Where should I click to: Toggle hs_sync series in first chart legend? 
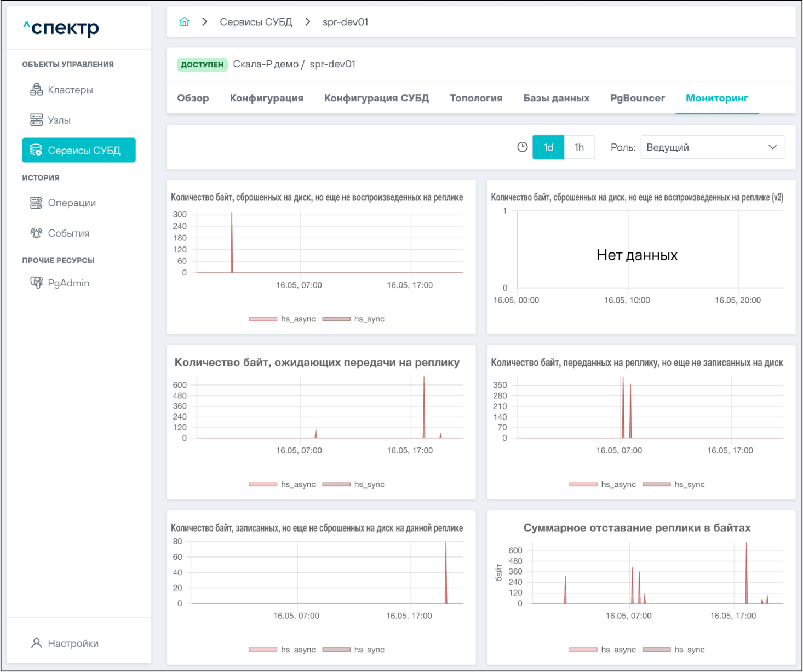pyautogui.click(x=353, y=319)
